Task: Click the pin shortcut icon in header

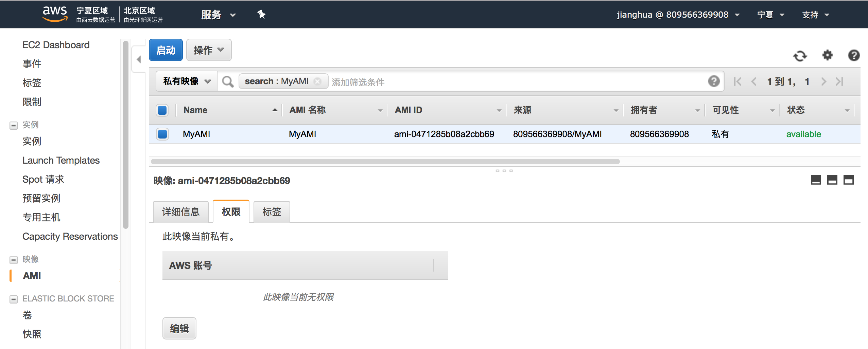Action: (261, 14)
